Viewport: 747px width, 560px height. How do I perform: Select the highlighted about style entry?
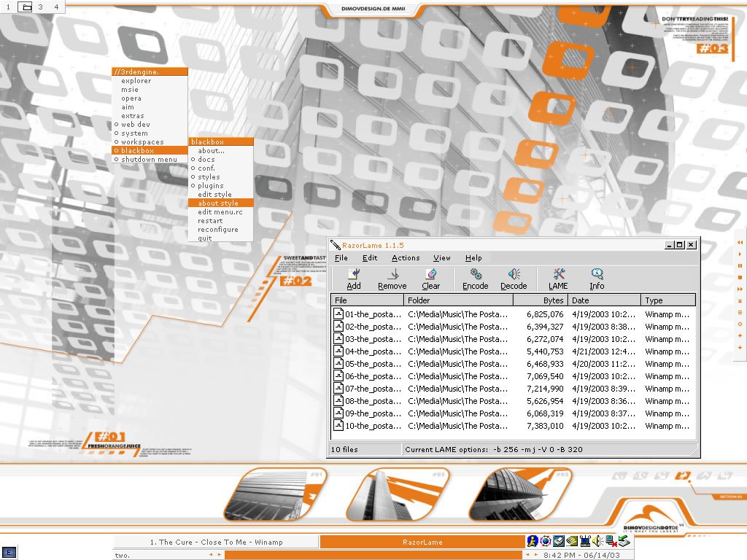pos(220,203)
